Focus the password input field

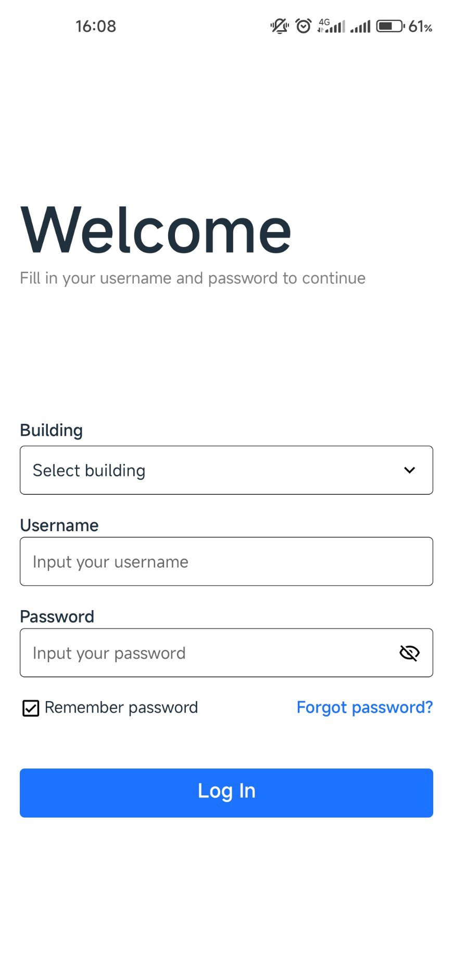208,653
